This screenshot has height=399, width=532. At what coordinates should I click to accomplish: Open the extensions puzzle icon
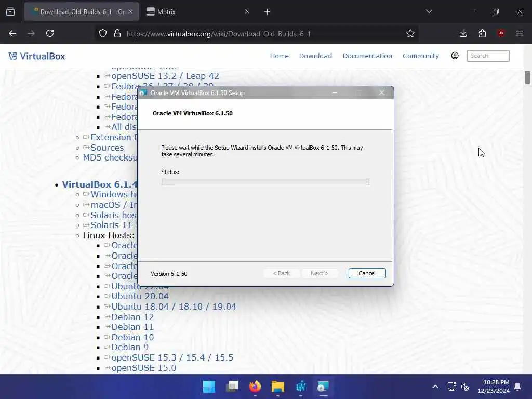pyautogui.click(x=482, y=33)
